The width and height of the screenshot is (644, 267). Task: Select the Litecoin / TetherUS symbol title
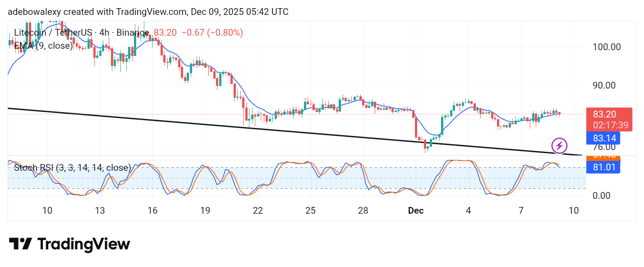coord(82,33)
